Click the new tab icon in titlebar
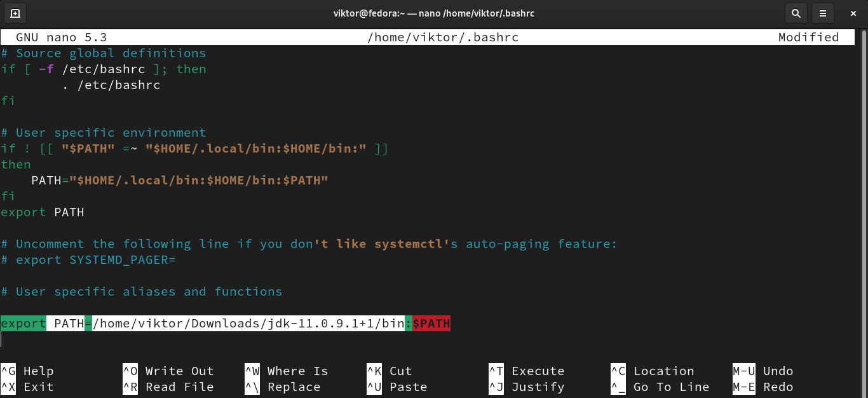The height and width of the screenshot is (398, 868). click(15, 13)
